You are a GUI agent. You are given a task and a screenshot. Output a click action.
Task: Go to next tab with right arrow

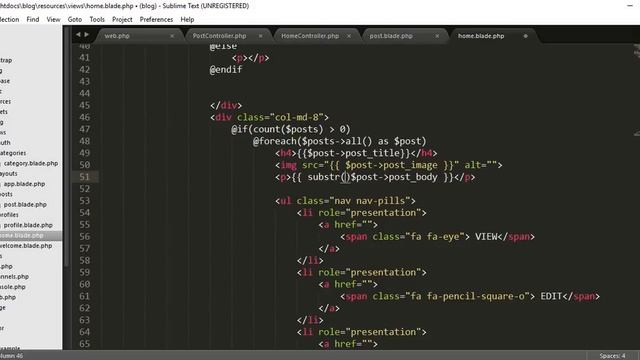tap(87, 35)
